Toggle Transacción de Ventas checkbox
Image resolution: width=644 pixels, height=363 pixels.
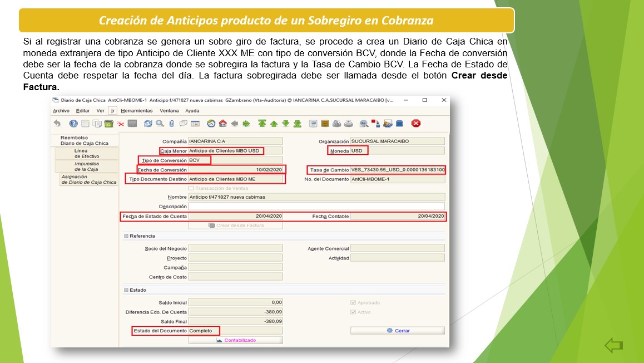191,188
